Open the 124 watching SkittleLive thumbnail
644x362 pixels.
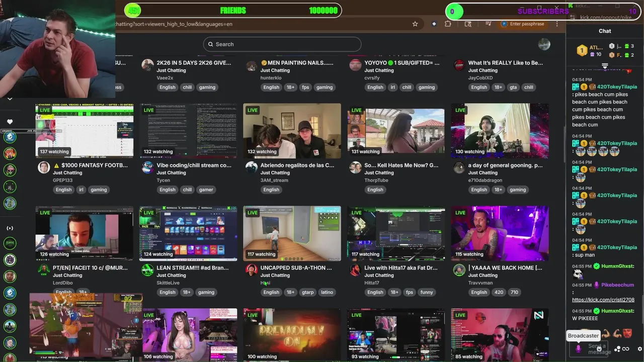(x=188, y=233)
